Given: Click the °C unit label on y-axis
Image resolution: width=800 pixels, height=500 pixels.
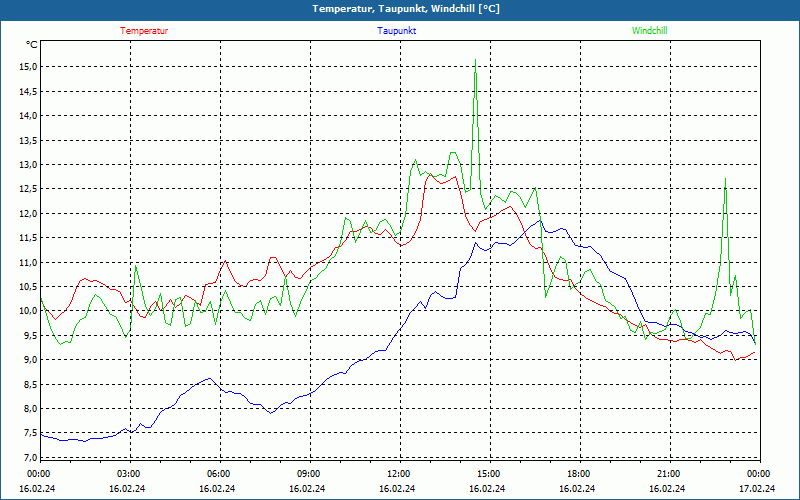Looking at the screenshot, I should (32, 45).
